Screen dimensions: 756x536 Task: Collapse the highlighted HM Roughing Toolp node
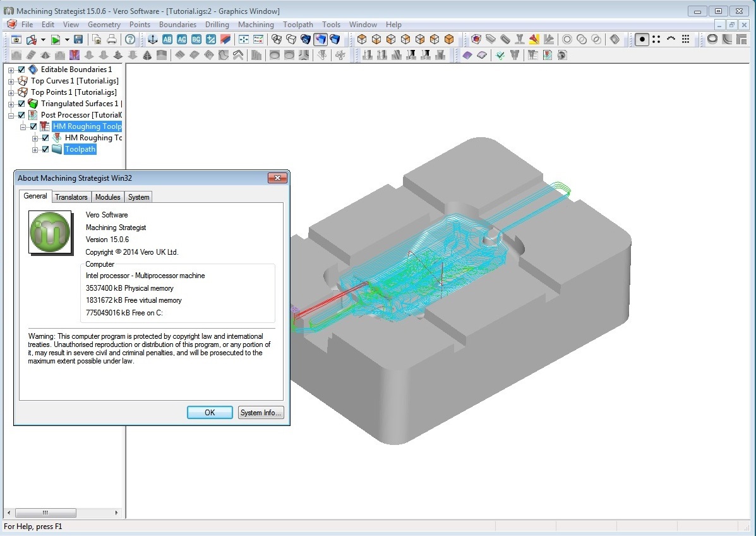pos(23,127)
